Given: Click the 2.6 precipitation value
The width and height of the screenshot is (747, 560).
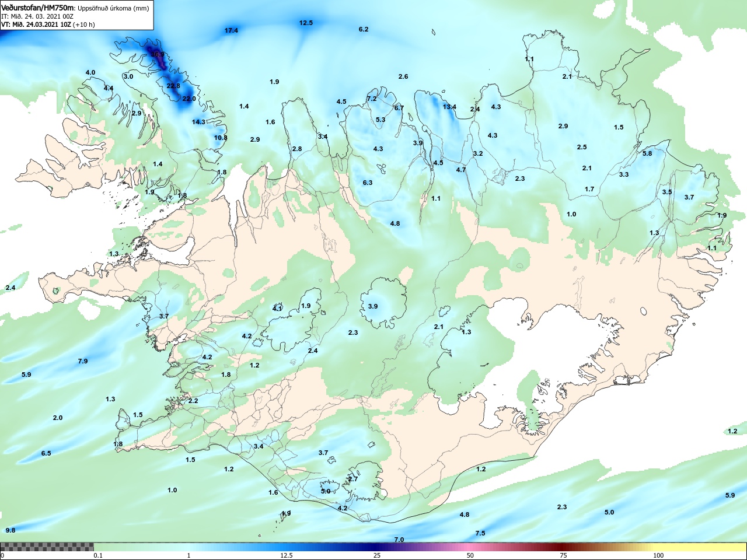Looking at the screenshot, I should point(403,76).
